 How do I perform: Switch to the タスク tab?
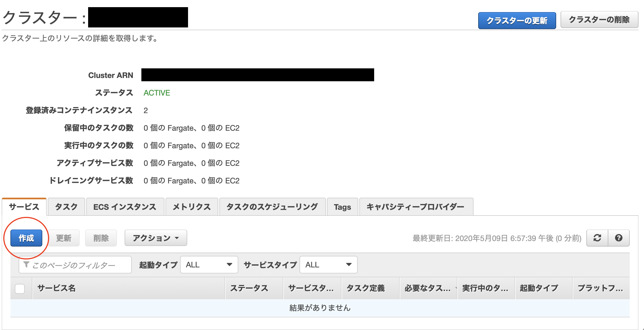(66, 207)
